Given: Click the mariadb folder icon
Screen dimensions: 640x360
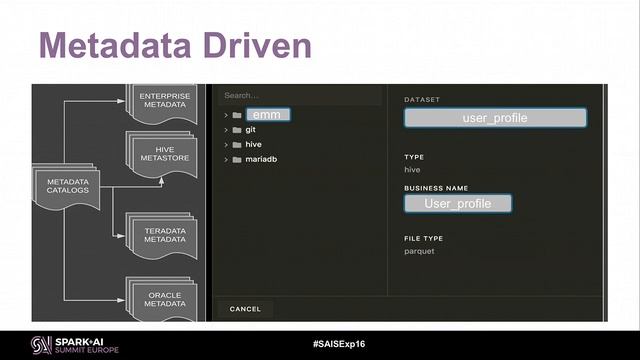Looking at the screenshot, I should click(x=237, y=160).
